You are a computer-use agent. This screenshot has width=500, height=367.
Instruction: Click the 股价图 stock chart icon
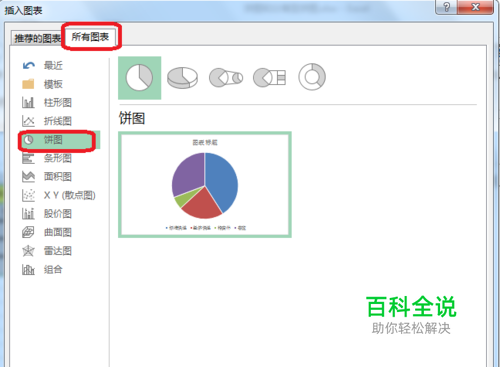28,214
